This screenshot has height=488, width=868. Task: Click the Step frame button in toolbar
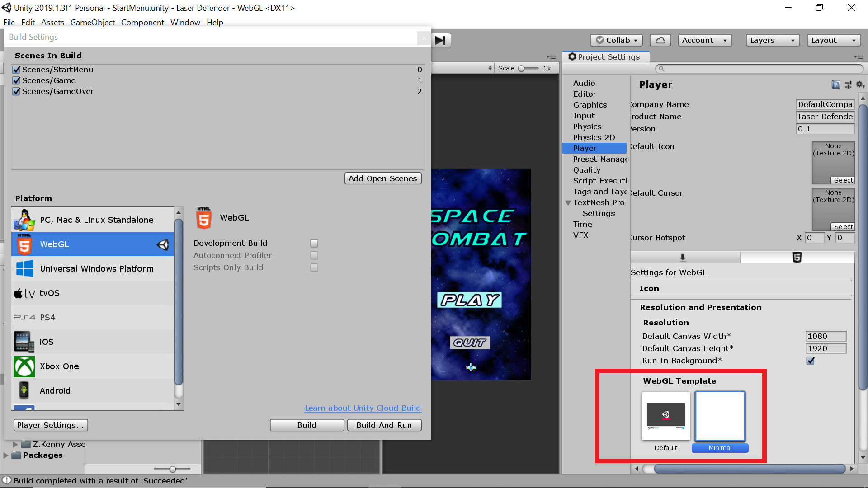(441, 40)
